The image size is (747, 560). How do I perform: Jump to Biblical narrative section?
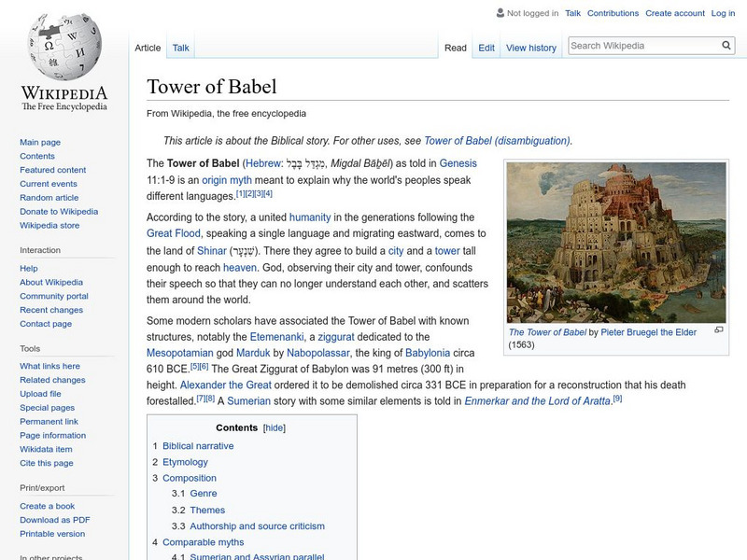coord(198,446)
